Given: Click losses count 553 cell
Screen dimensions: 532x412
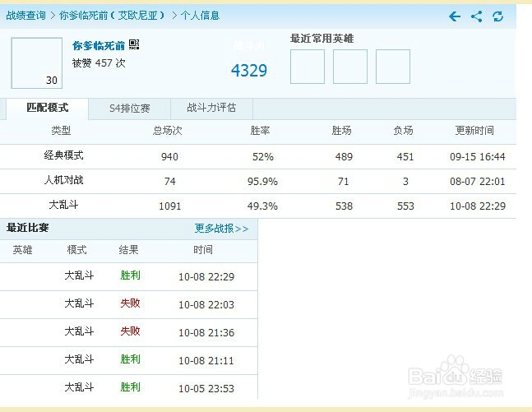Looking at the screenshot, I should 406,206.
